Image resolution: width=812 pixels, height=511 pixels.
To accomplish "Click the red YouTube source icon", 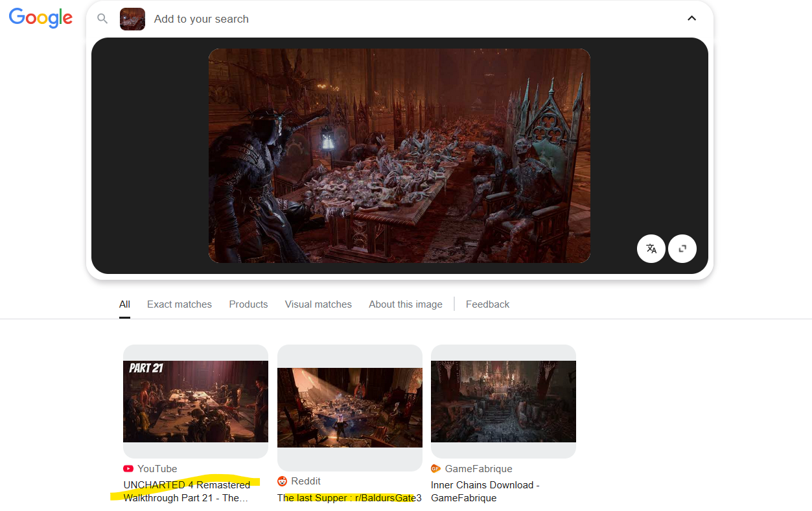I will (x=128, y=469).
